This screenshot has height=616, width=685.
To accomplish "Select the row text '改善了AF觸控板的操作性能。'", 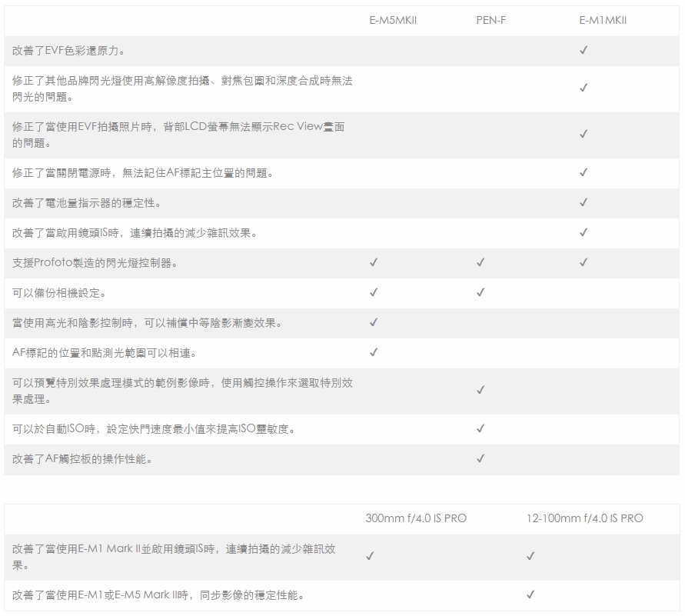I will [x=82, y=460].
